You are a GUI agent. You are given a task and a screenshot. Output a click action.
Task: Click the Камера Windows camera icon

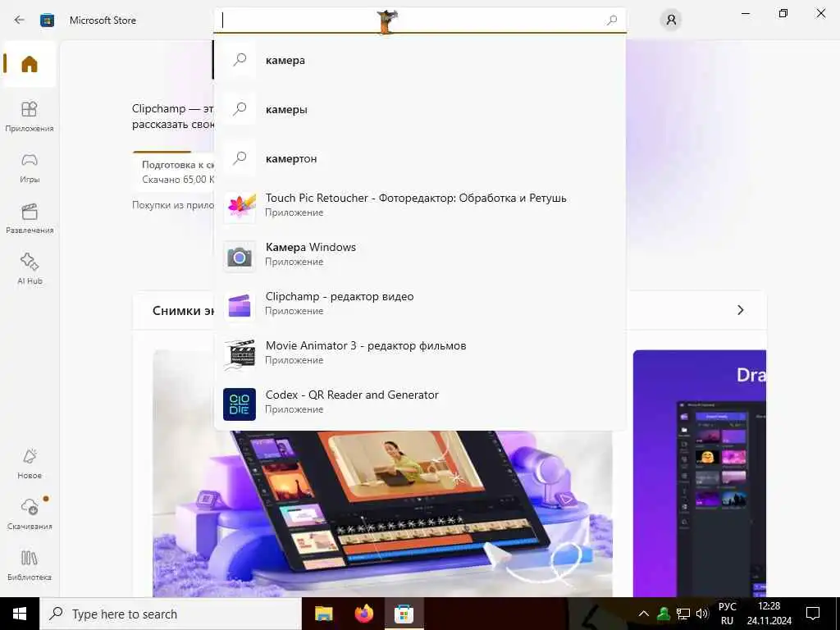(240, 257)
